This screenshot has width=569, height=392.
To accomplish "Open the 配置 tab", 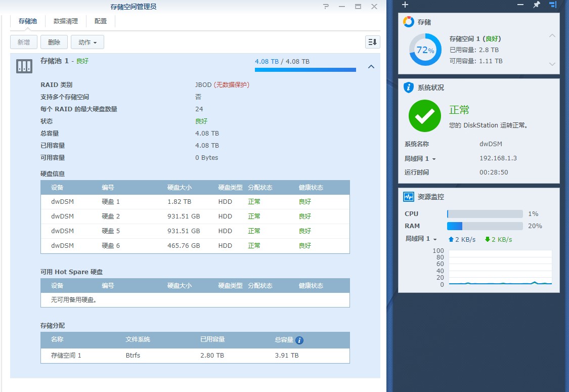I will (x=101, y=21).
